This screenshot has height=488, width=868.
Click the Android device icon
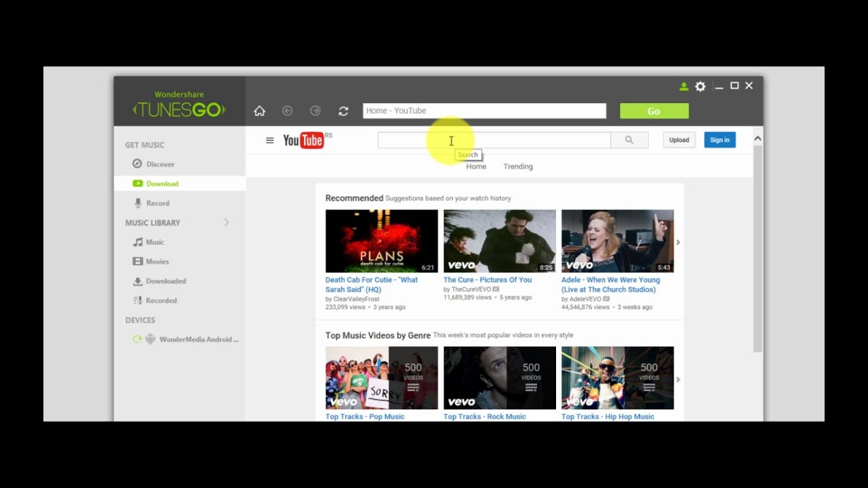(150, 340)
